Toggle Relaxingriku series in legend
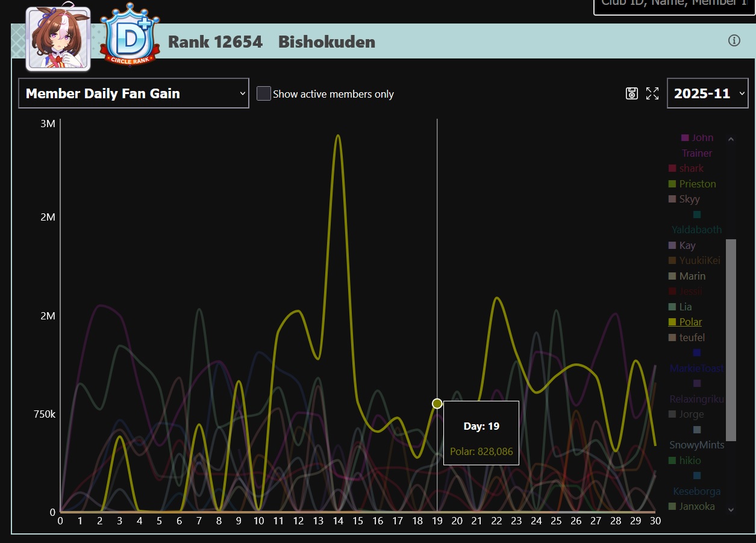The width and height of the screenshot is (756, 543). tap(697, 391)
